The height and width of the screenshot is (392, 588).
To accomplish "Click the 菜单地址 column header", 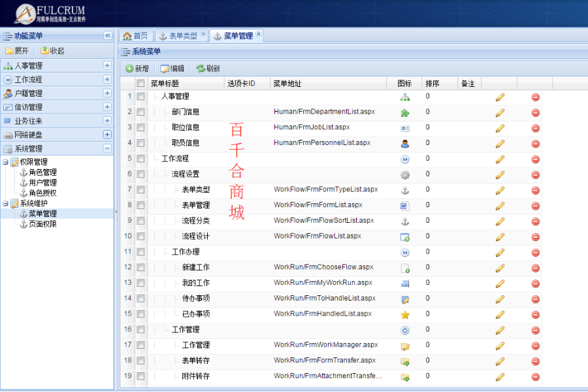I will 328,83.
